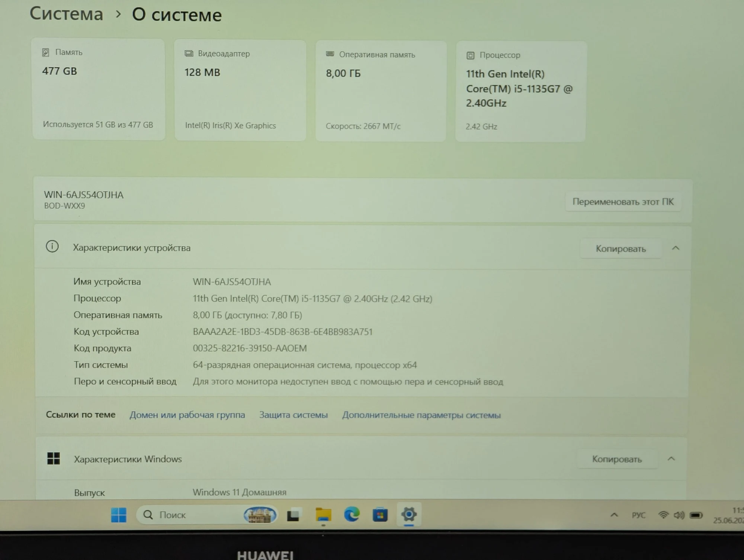Open the taskbar clock and date

click(x=729, y=515)
